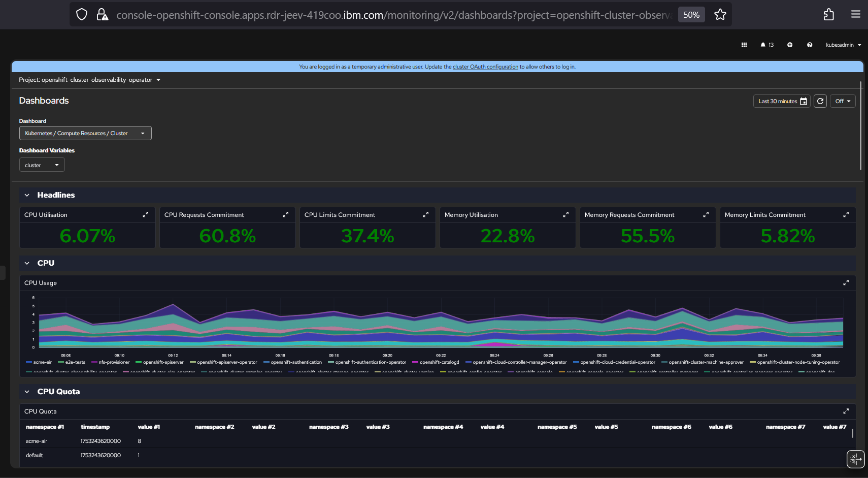Viewport: 868px width, 478px height.
Task: Bookmark this page with the star icon
Action: [x=720, y=15]
